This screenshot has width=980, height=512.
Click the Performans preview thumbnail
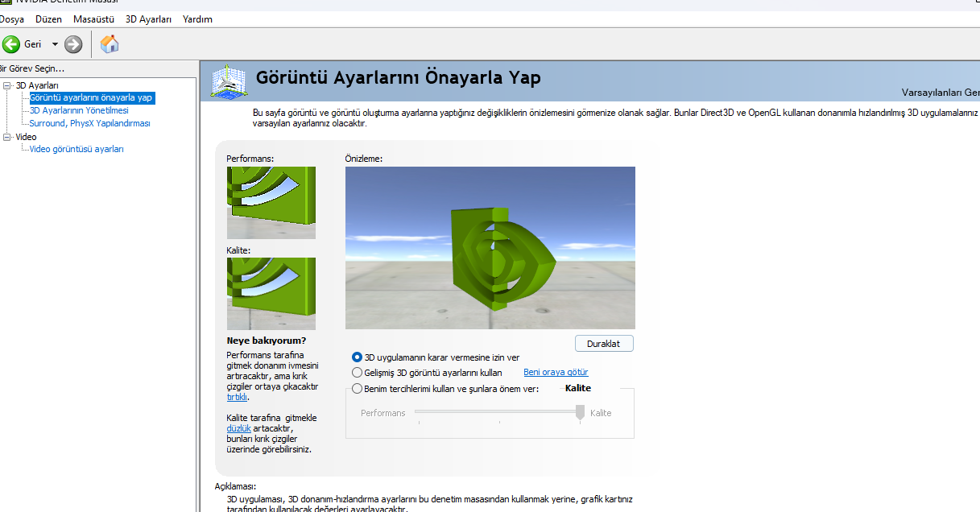[x=271, y=202]
